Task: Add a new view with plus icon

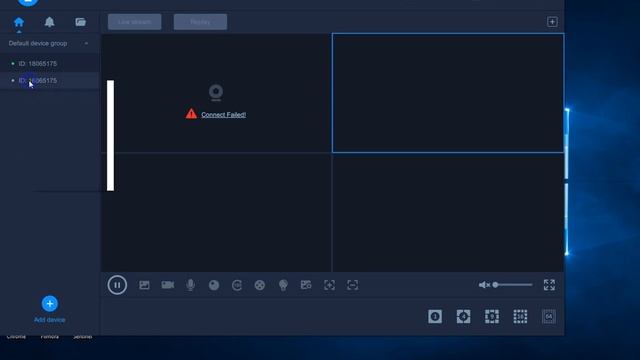Action: tap(552, 22)
